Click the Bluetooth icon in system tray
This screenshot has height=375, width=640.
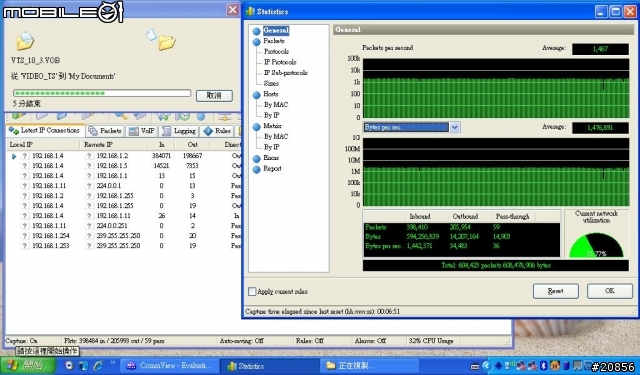pos(543,365)
